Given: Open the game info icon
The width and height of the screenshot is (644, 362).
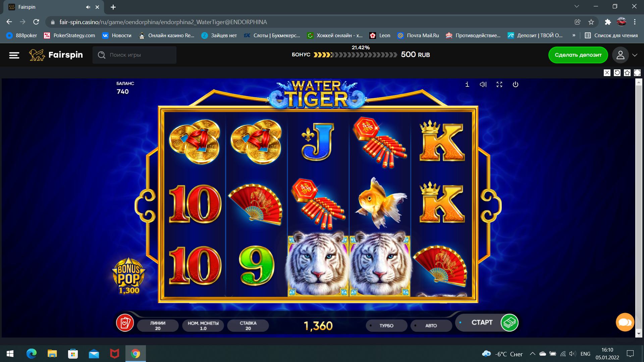Looking at the screenshot, I should (467, 84).
